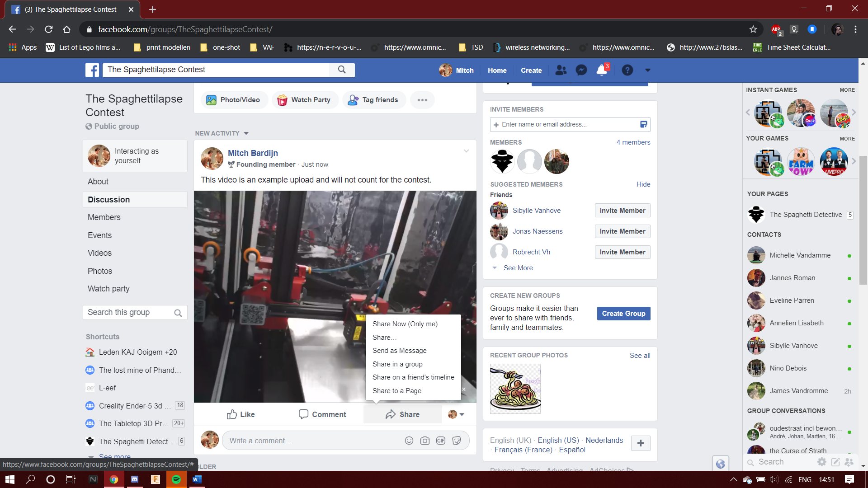
Task: Invite Jonas Naessens as member
Action: tap(623, 231)
